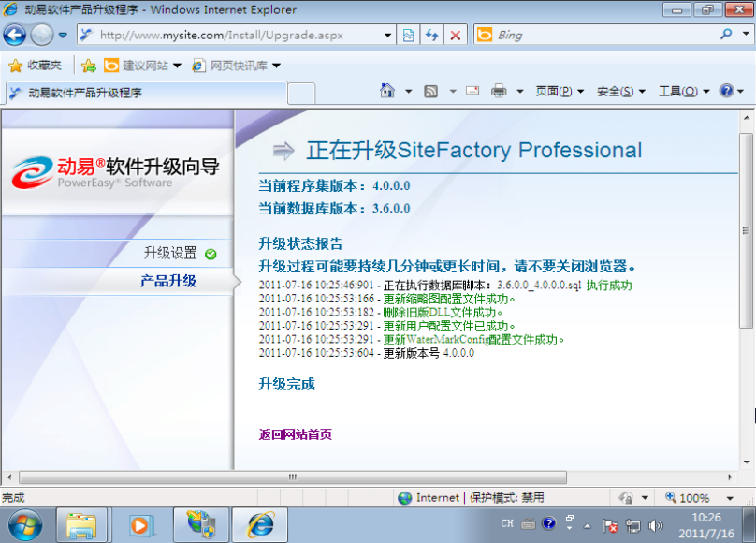
Task: Click the Read Mail envelope icon
Action: [472, 91]
